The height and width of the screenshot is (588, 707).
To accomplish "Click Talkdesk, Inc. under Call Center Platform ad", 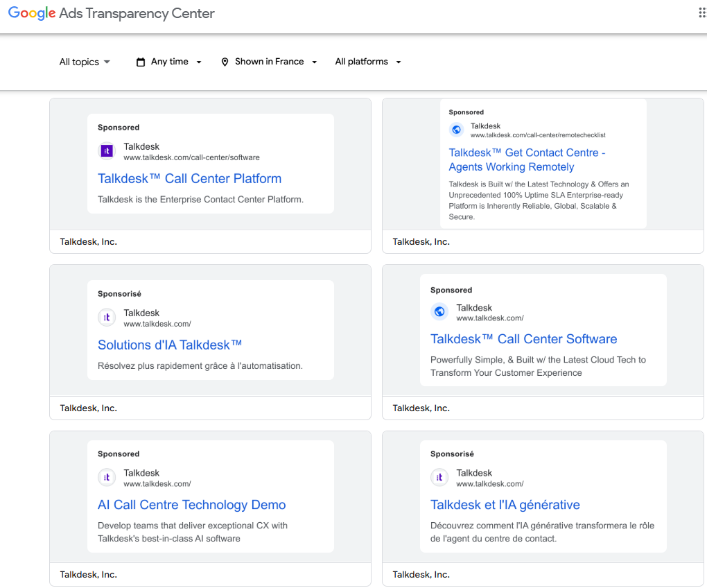I will (x=89, y=242).
